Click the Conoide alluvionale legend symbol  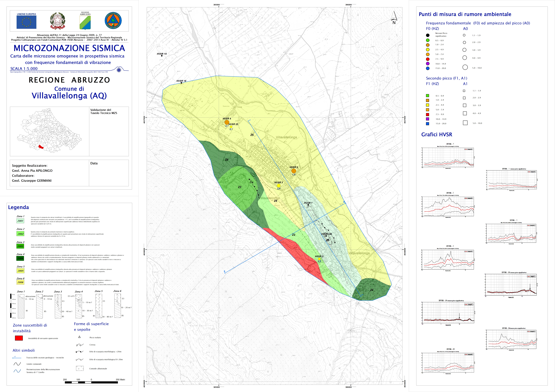[80, 368]
